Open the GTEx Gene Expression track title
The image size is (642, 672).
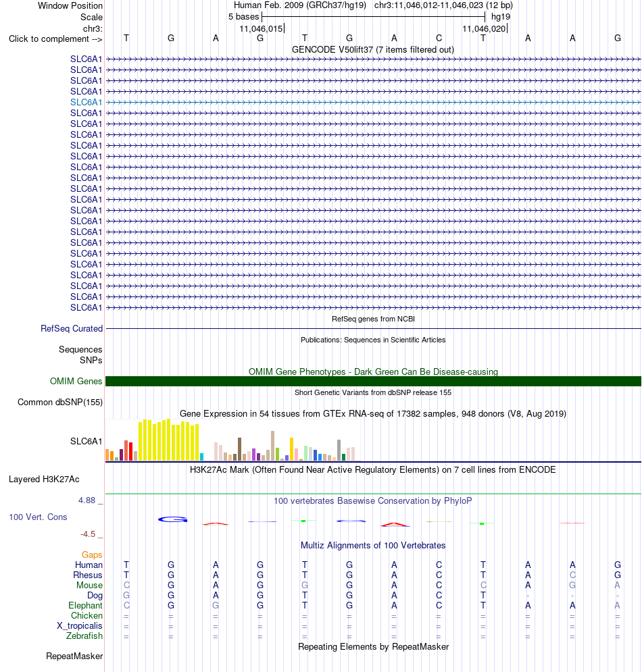pyautogui.click(x=372, y=413)
